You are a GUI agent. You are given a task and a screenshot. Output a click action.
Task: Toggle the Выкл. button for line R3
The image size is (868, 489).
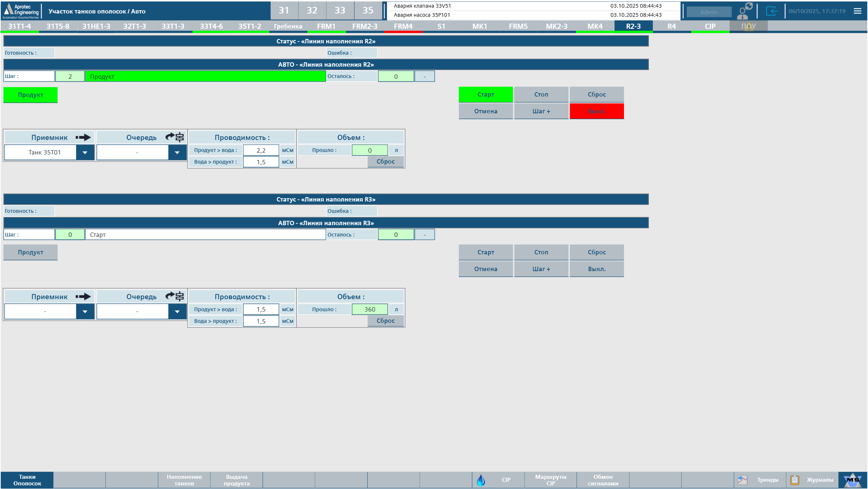tap(596, 269)
